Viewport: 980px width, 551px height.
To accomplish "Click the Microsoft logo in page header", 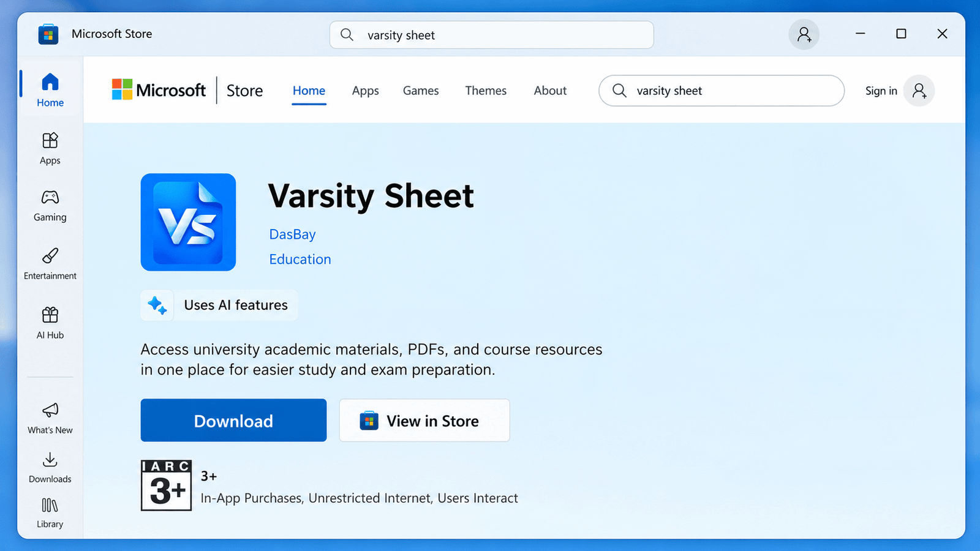I will [159, 90].
